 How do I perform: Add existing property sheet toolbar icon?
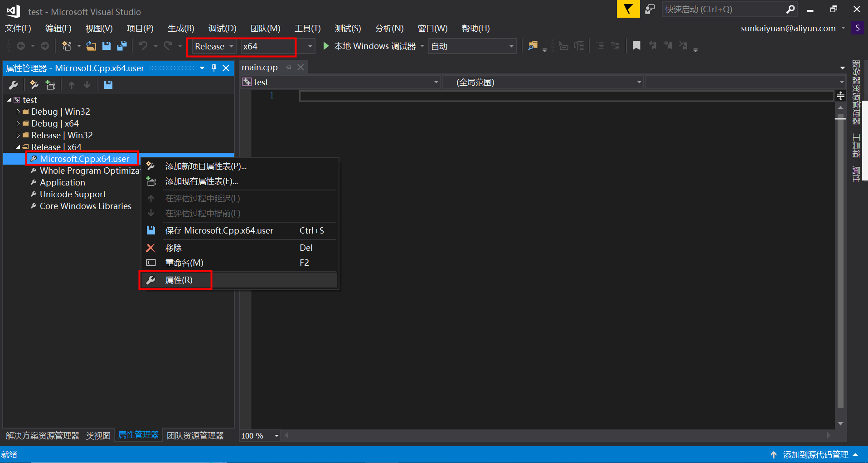coord(50,85)
